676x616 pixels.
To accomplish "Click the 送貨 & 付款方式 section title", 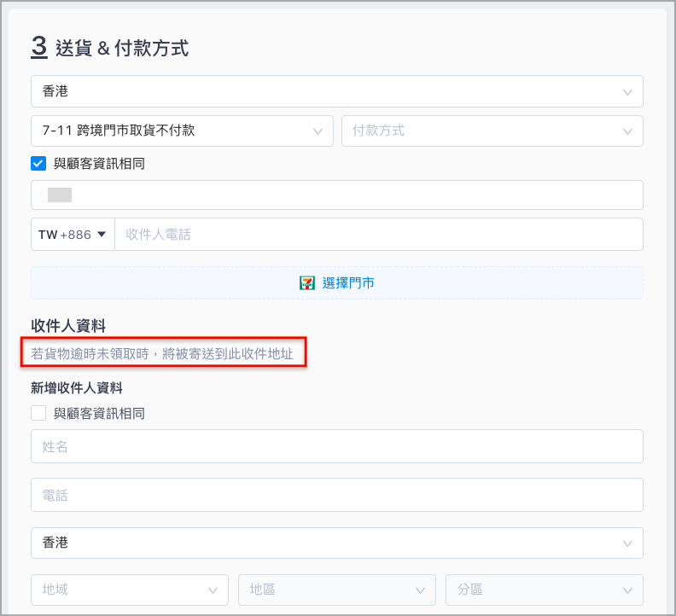I will tap(122, 48).
